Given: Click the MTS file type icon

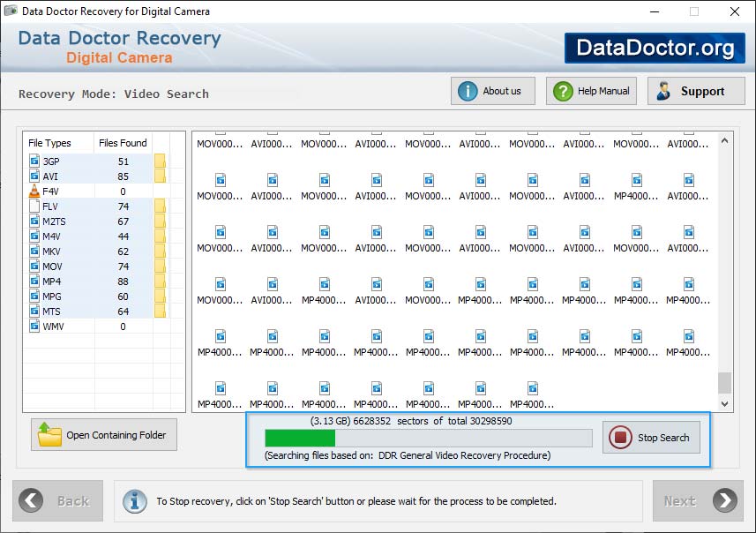Looking at the screenshot, I should [34, 311].
